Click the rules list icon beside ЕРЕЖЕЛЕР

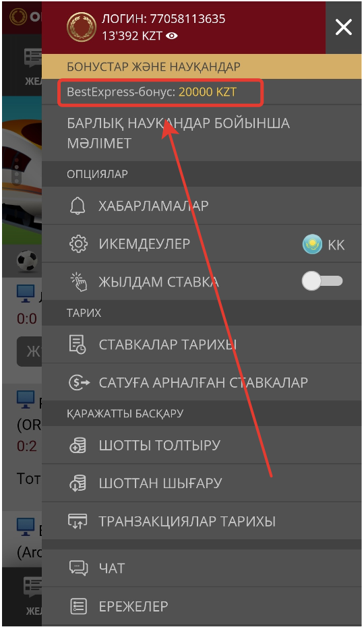click(x=78, y=606)
